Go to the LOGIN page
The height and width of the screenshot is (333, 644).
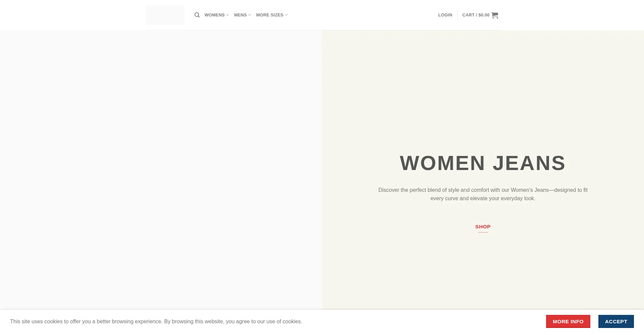click(445, 15)
